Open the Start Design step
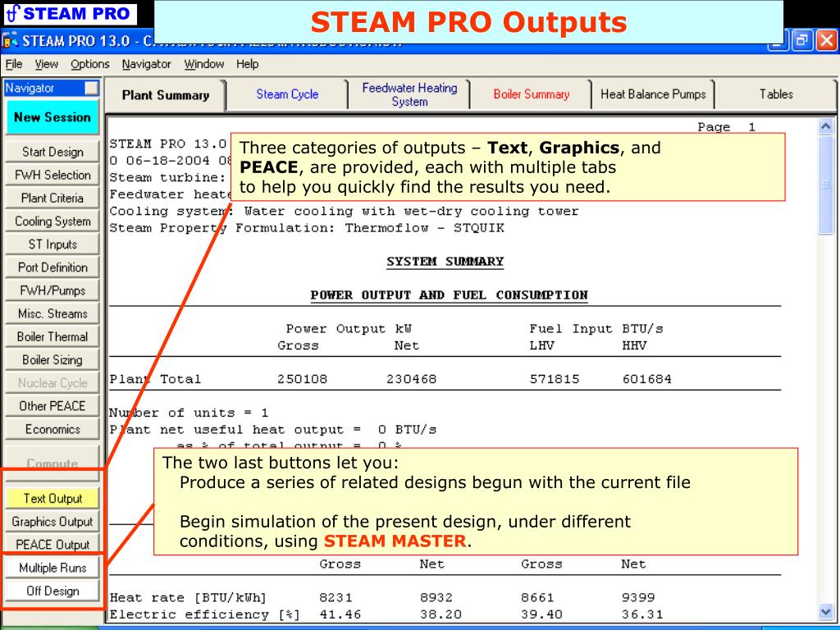840x630 pixels. (x=52, y=152)
